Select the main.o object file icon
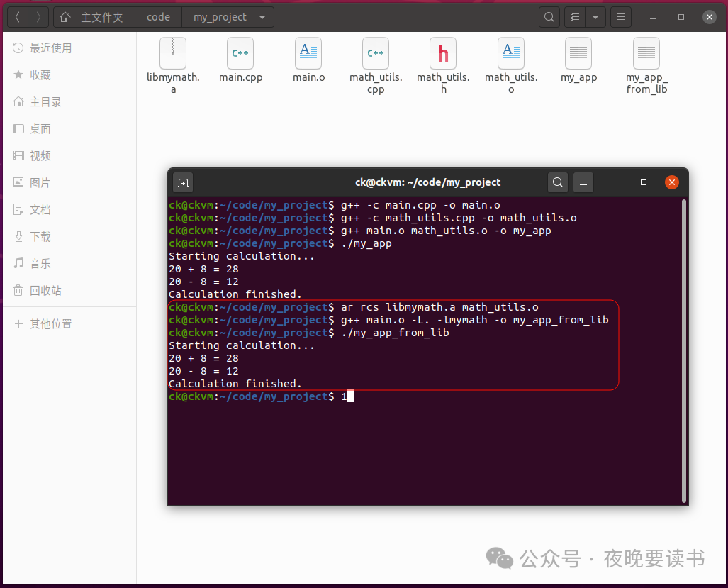This screenshot has height=588, width=728. click(308, 53)
